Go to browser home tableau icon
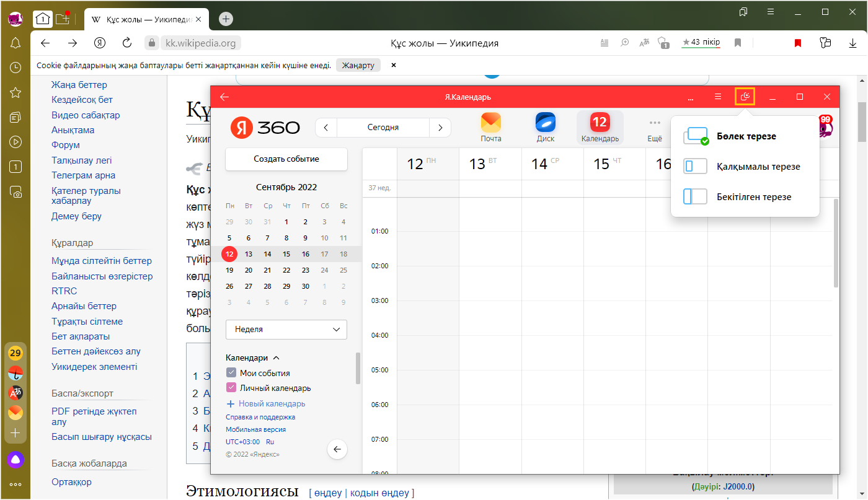868x500 pixels. [42, 19]
